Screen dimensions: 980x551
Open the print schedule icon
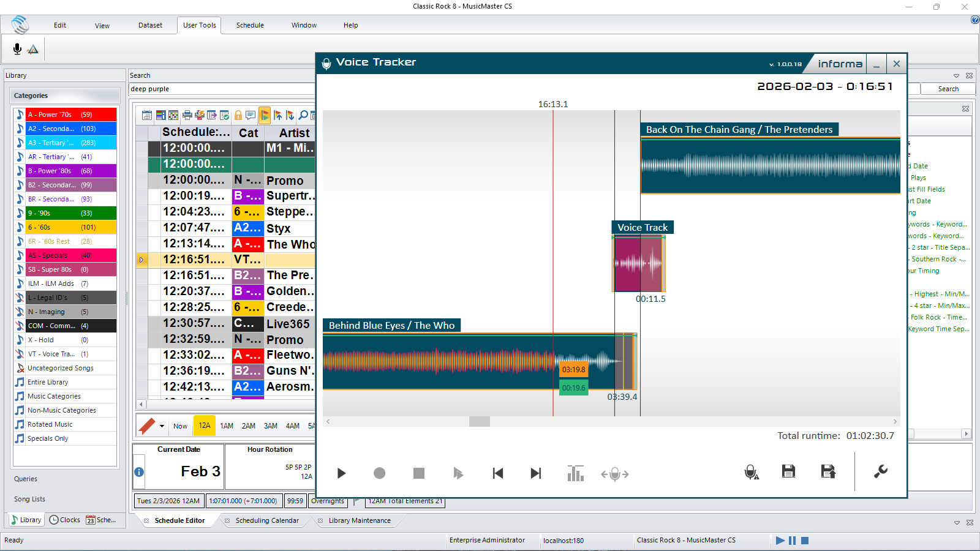point(188,115)
